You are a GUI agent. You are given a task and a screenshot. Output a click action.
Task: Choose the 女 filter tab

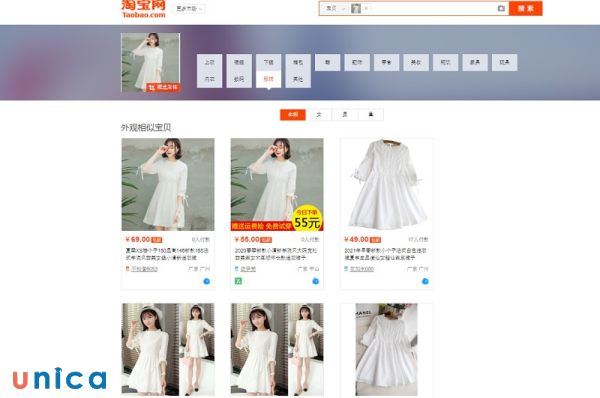coord(319,114)
